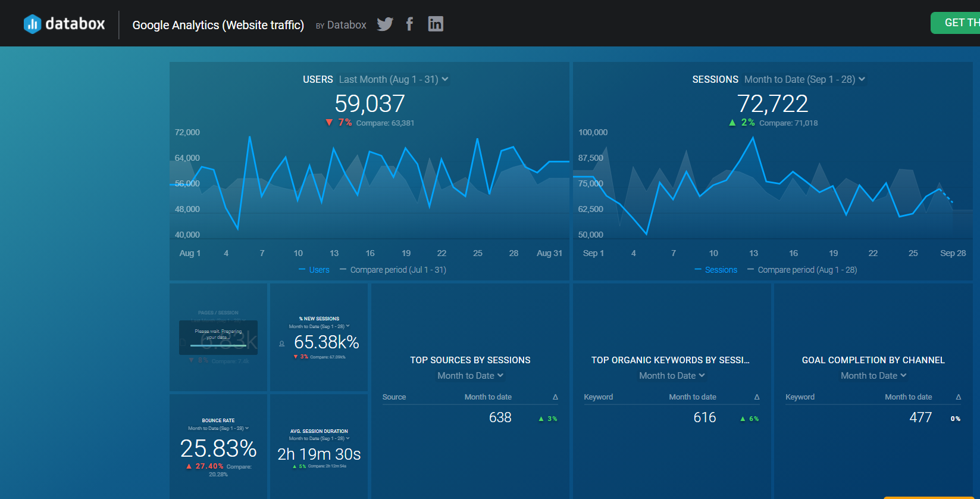Image resolution: width=980 pixels, height=499 pixels.
Task: Click the green up arrow under 72,722
Action: pyautogui.click(x=732, y=123)
